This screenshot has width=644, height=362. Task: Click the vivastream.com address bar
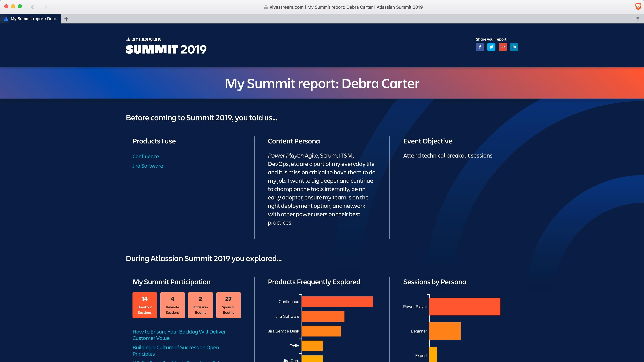(x=343, y=7)
